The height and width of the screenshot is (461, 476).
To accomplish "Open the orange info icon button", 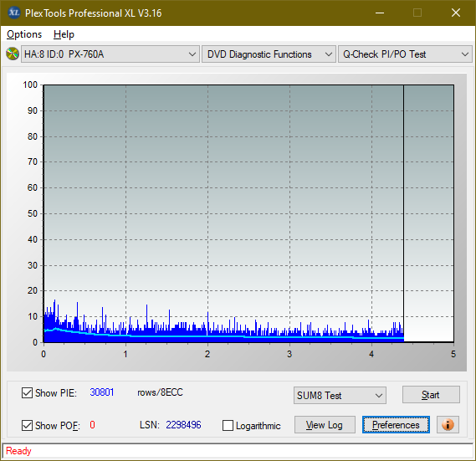I will pos(448,424).
